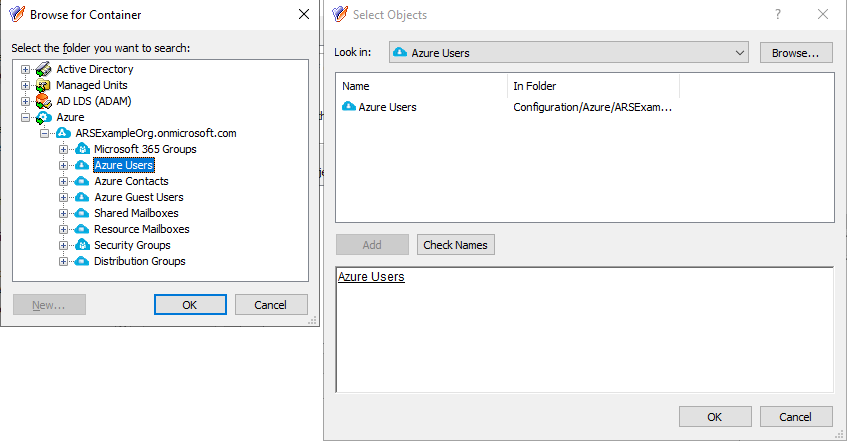Expand the Managed Units node
Image resolution: width=847 pixels, height=441 pixels.
pyautogui.click(x=25, y=85)
